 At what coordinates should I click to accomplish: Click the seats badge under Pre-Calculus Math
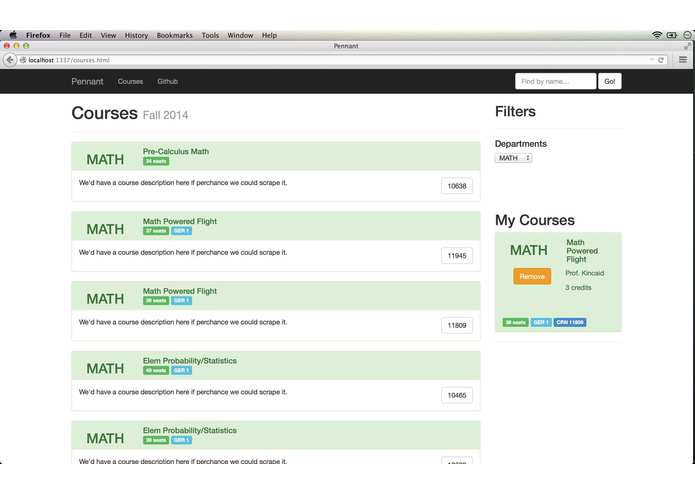click(x=156, y=161)
